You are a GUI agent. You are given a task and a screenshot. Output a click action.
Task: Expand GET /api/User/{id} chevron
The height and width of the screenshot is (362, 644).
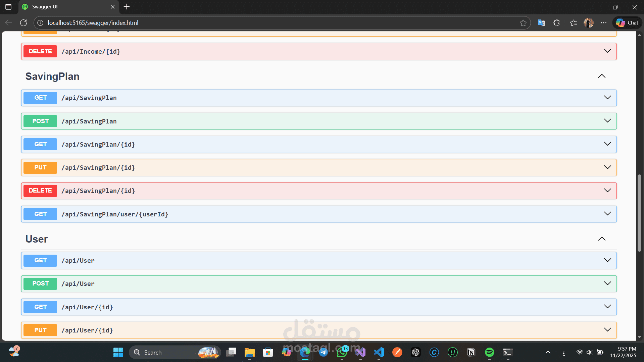tap(607, 307)
